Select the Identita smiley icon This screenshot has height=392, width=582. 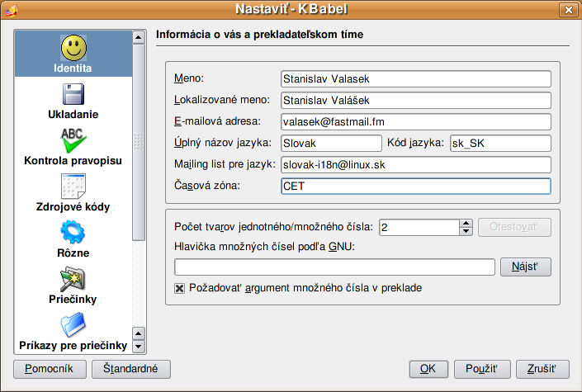click(x=73, y=48)
